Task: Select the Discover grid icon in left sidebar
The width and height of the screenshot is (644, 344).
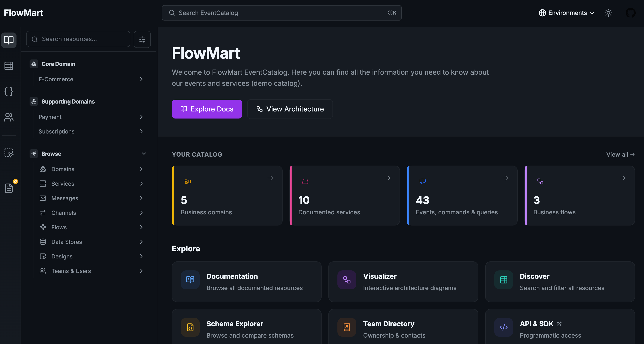Action: click(9, 66)
